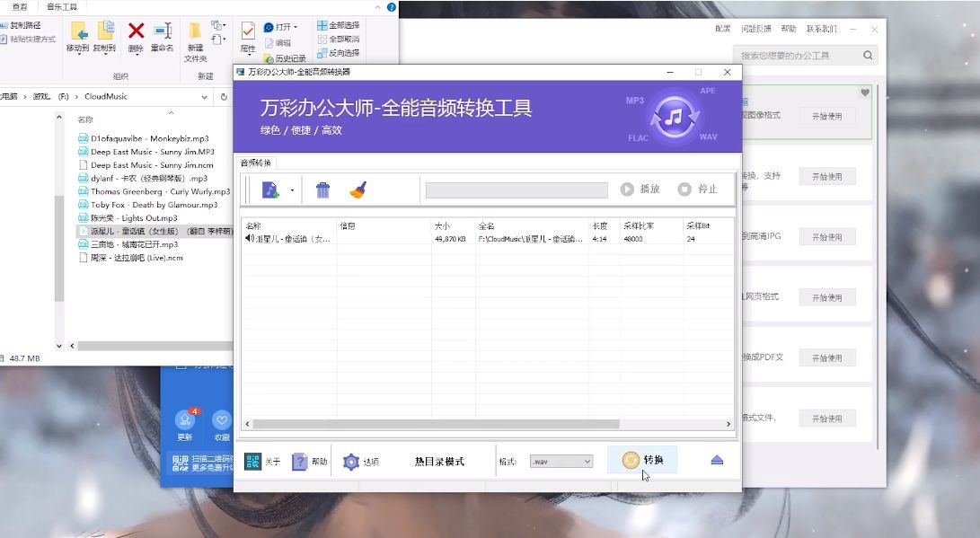Click 全部取消 select none
Viewport: 980px width, 538px height.
coord(338,39)
